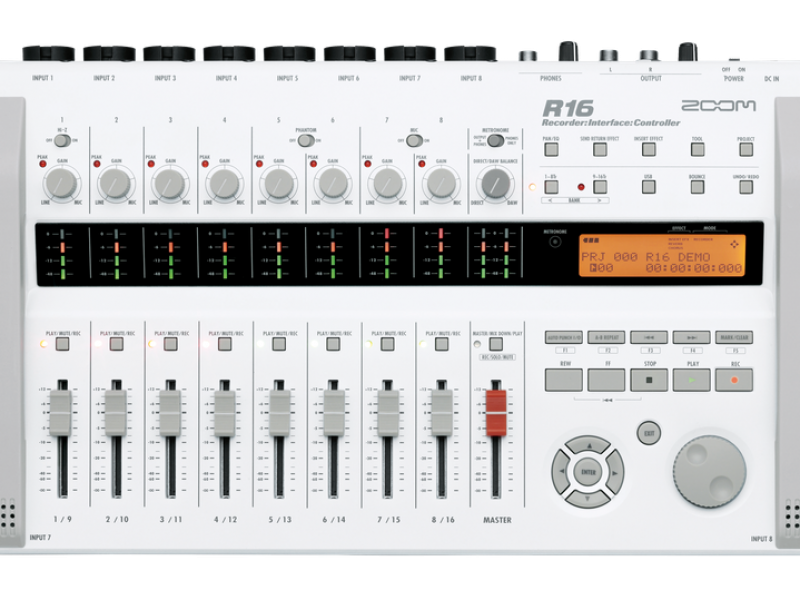
Task: Jump to next marker button (F4)
Action: [691, 337]
